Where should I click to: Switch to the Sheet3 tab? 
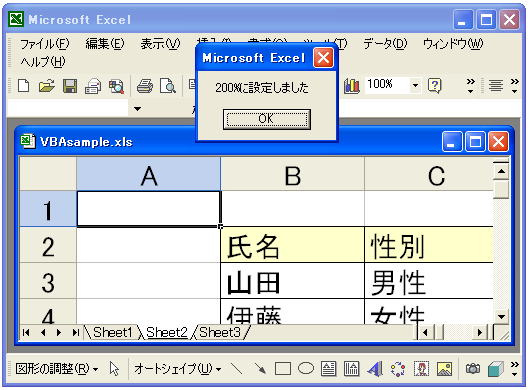click(x=220, y=332)
